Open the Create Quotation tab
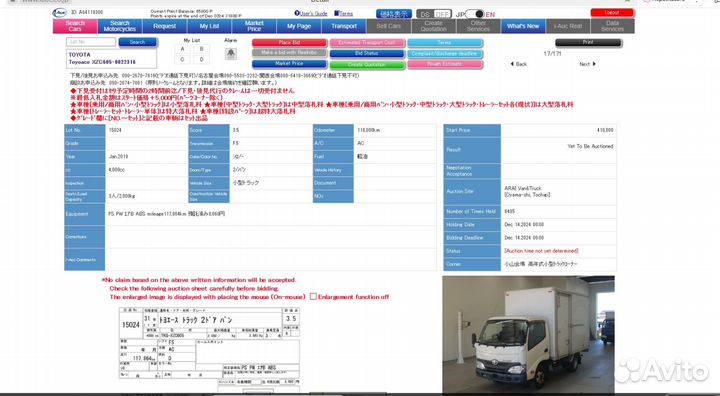The width and height of the screenshot is (720, 396). coord(433,26)
